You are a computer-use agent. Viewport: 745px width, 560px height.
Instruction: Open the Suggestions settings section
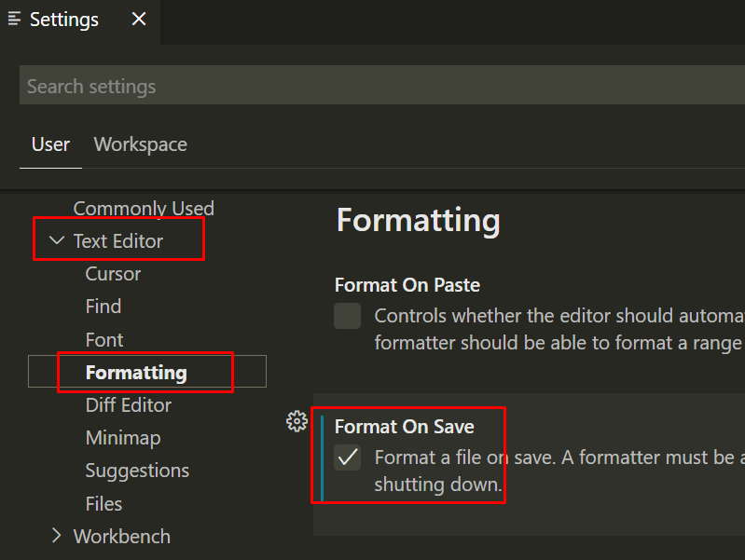click(x=137, y=471)
